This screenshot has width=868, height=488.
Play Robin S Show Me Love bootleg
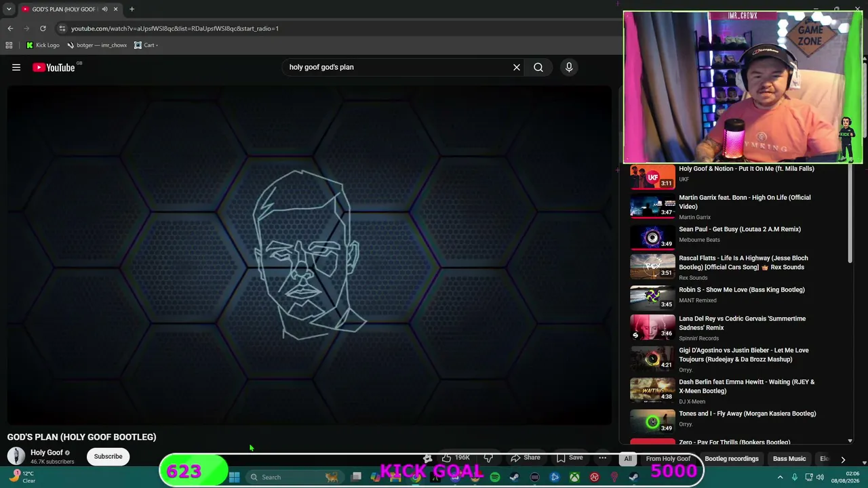click(x=742, y=289)
